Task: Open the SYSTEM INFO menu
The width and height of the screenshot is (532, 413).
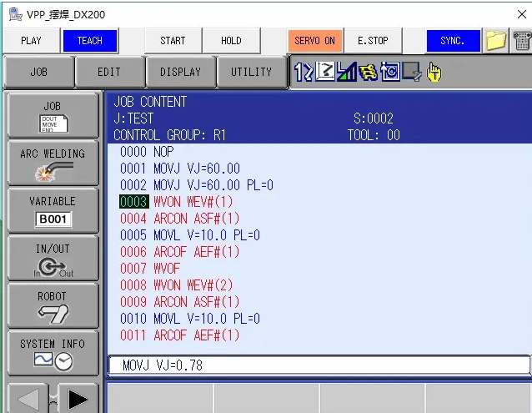Action: (x=53, y=353)
